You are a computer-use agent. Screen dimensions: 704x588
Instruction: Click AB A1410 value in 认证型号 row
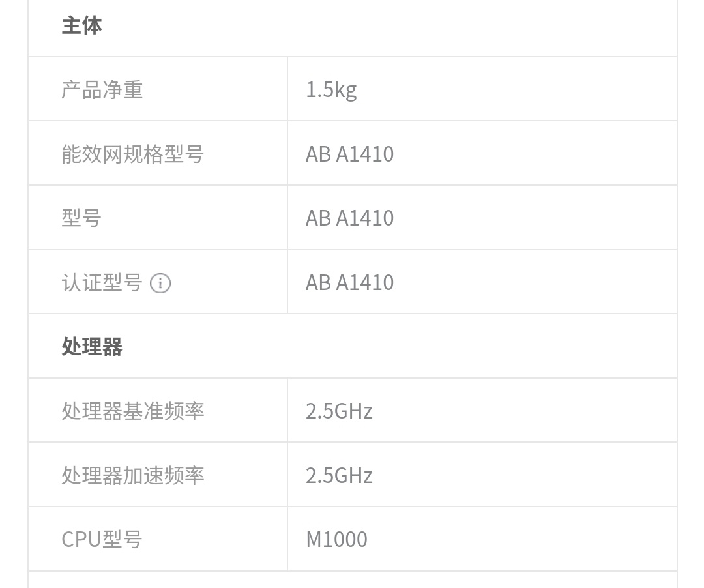point(350,283)
